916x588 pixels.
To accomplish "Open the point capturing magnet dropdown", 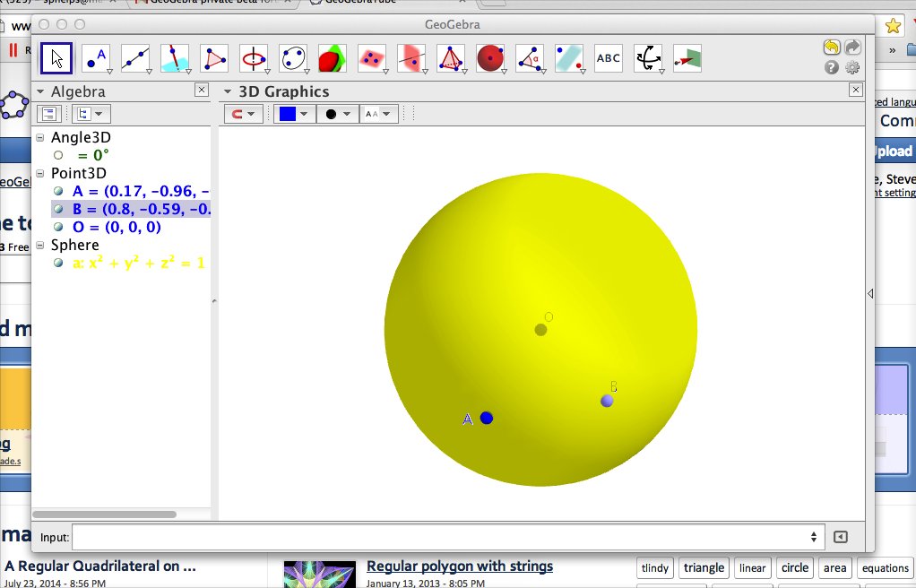I will pos(244,114).
